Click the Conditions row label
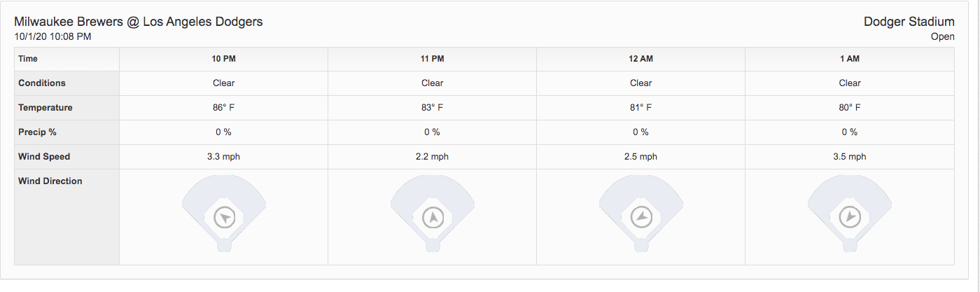Screen dimensions: 980x292 coord(42,83)
